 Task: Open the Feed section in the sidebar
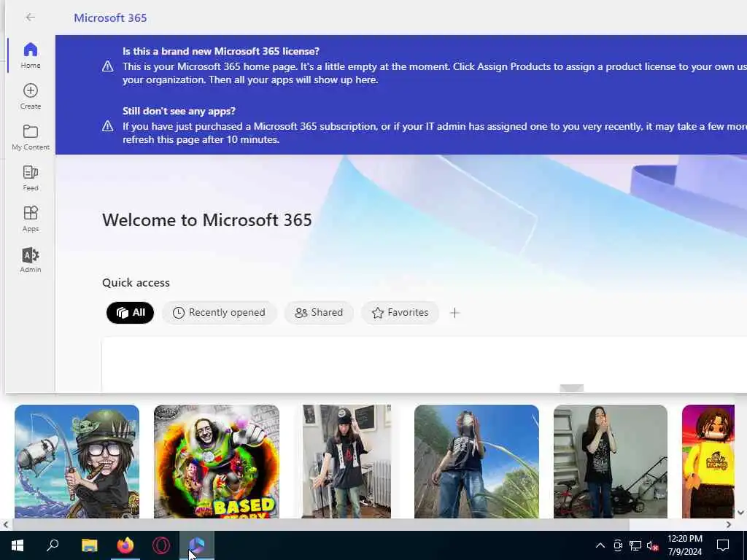tap(31, 178)
